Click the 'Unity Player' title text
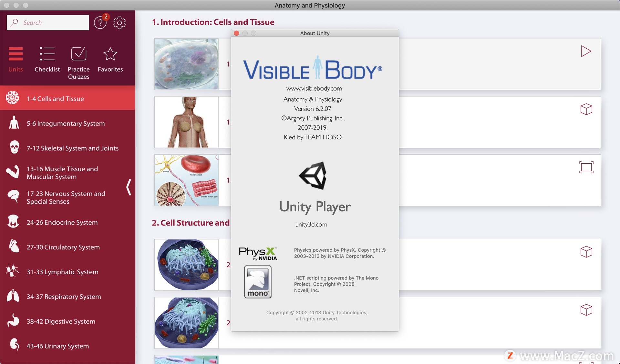The width and height of the screenshot is (620, 364). [x=315, y=207]
